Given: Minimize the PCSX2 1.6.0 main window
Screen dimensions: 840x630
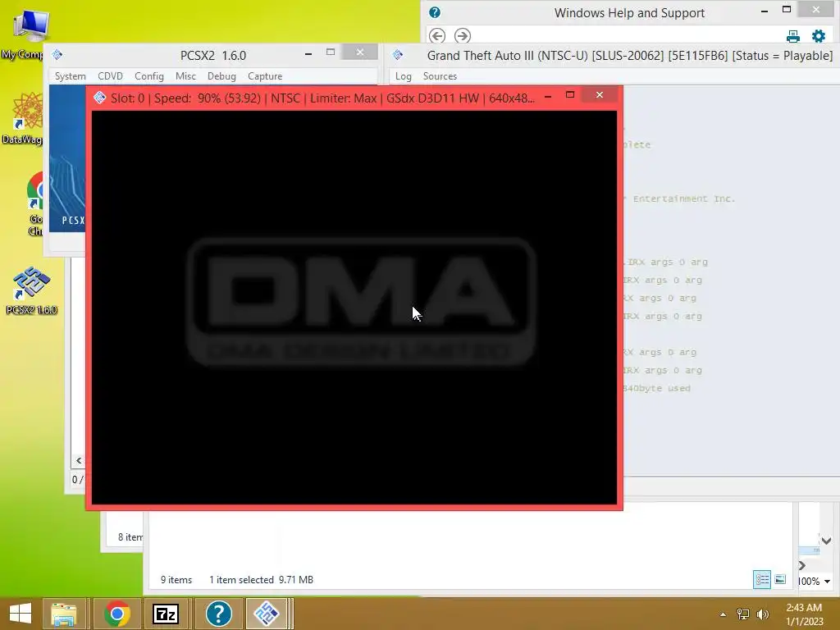Looking at the screenshot, I should (x=308, y=53).
